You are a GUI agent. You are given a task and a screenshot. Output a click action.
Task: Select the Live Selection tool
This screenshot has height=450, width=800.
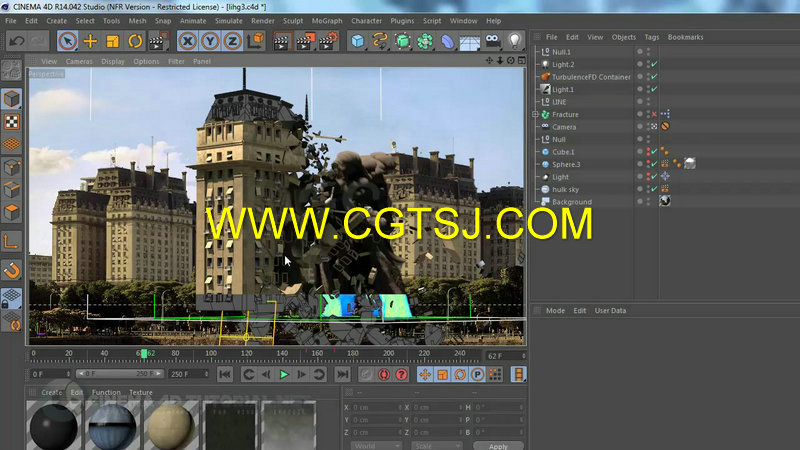67,41
